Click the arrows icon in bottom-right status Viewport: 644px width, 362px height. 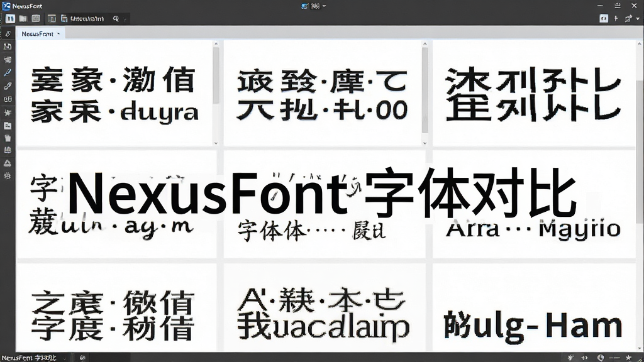[x=585, y=358]
